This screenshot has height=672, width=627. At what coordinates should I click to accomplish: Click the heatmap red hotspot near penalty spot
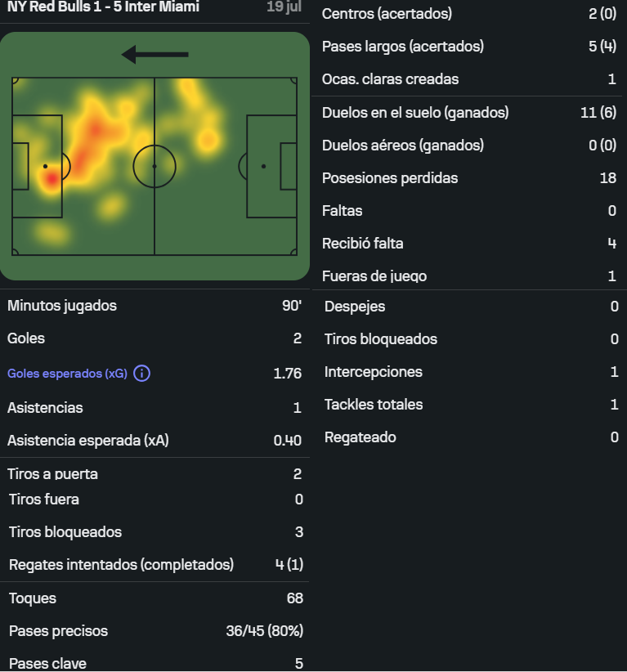[52, 179]
